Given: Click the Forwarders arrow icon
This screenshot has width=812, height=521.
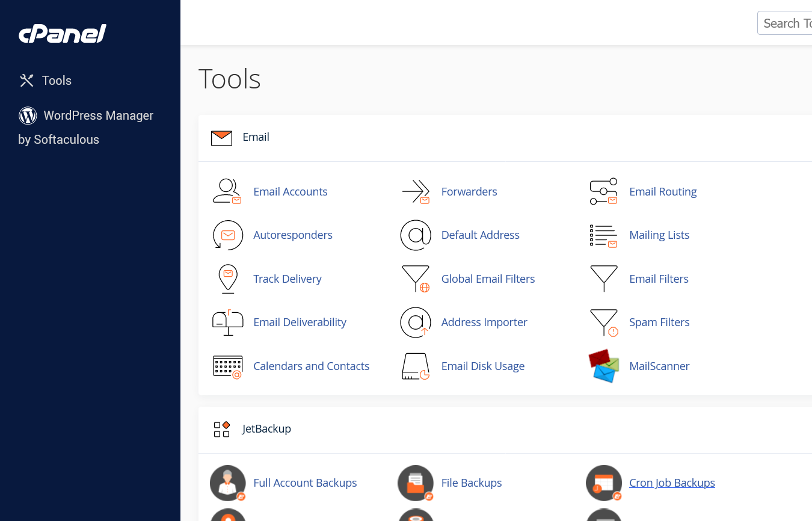Looking at the screenshot, I should pyautogui.click(x=416, y=191).
